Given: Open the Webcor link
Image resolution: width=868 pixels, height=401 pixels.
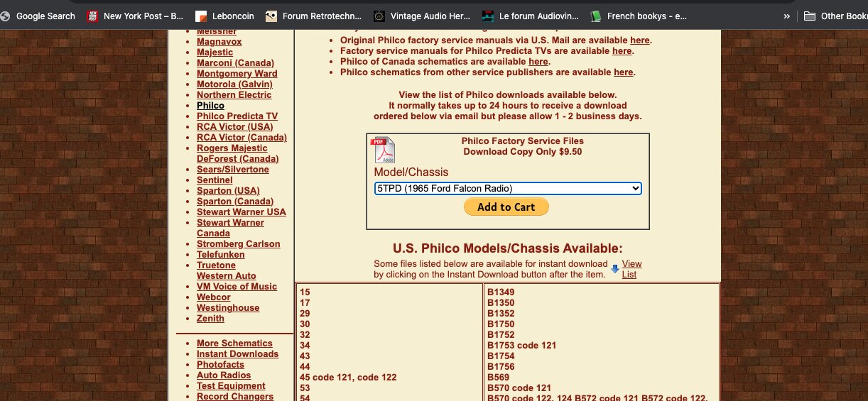Looking at the screenshot, I should click(213, 297).
